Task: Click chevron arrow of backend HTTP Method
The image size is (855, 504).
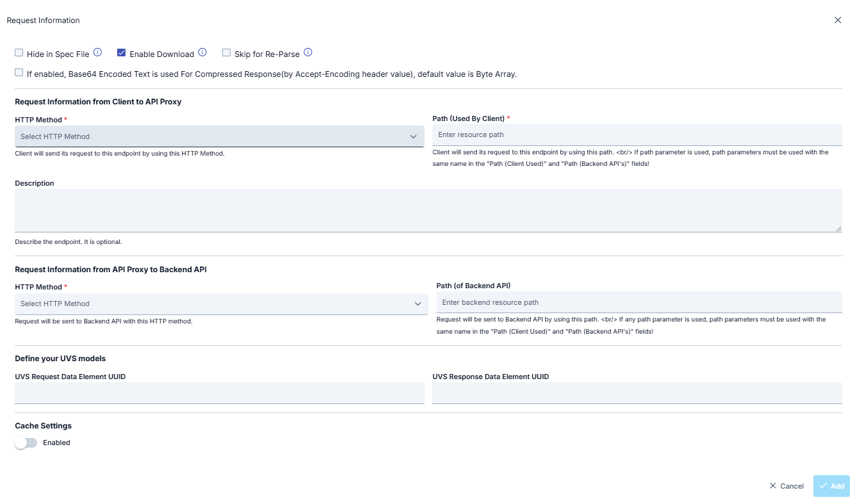Action: (418, 304)
